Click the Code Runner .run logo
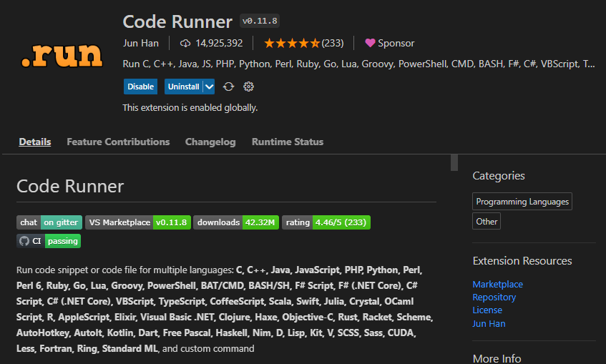This screenshot has height=364, width=606. 62,55
